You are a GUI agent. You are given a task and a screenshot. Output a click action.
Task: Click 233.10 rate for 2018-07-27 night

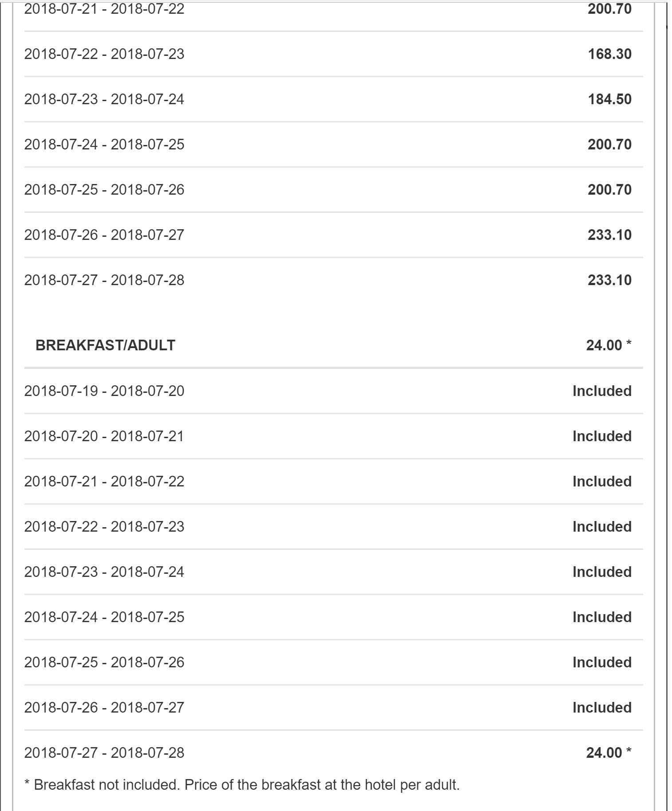[609, 280]
